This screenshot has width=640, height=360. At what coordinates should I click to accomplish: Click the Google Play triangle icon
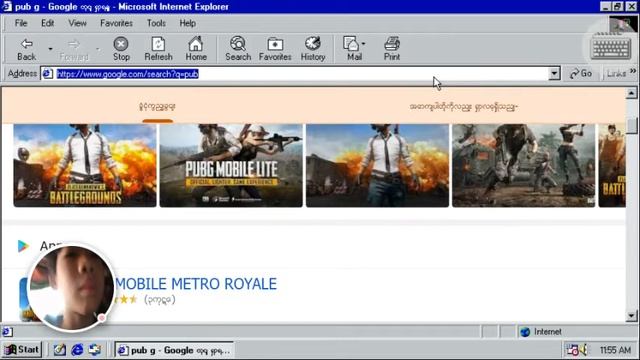pos(23,246)
